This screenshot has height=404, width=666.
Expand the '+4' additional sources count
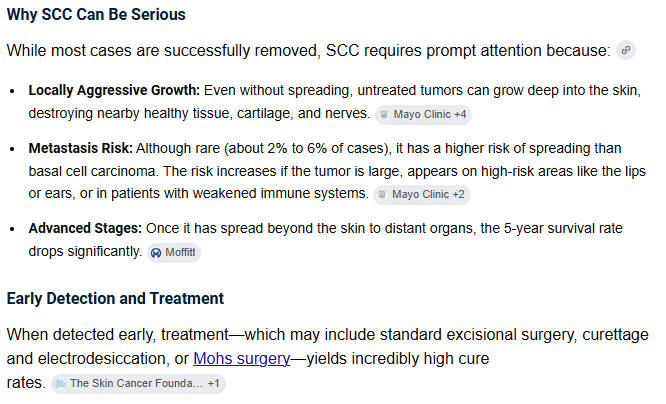(x=460, y=114)
